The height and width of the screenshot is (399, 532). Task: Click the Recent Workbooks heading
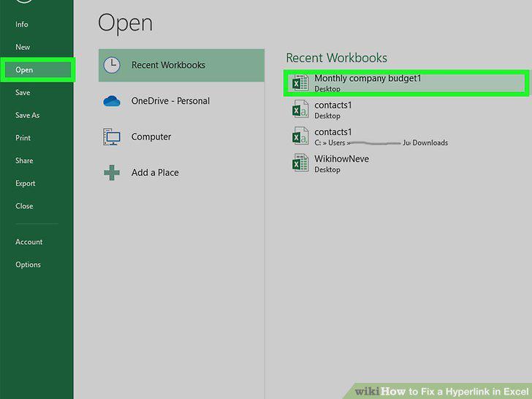[337, 58]
